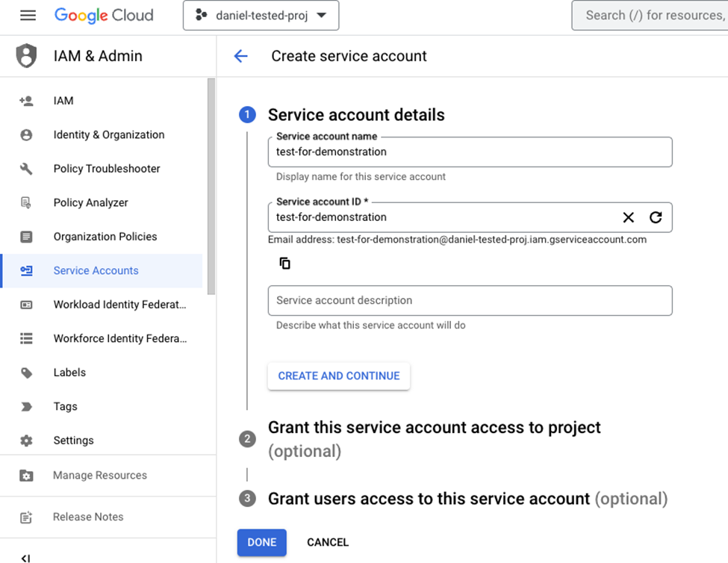Expand step 2 Grant access to project
728x563 pixels.
[434, 438]
